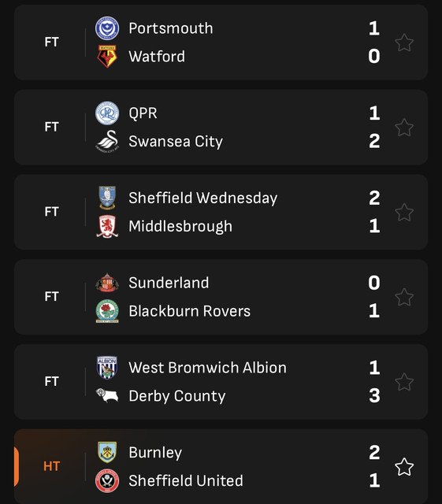
Task: Click the Watford club crest
Action: click(107, 57)
